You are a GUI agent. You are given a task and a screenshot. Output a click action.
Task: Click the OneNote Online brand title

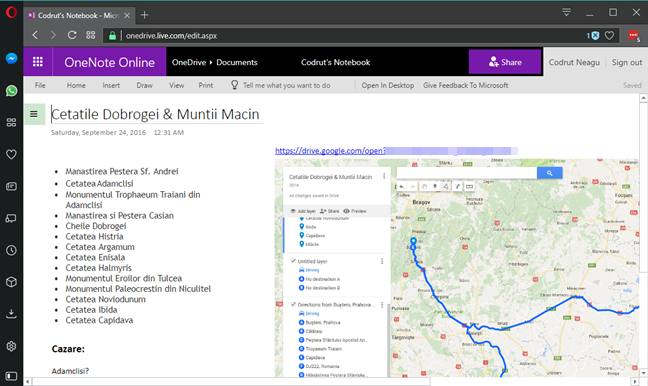click(x=110, y=62)
